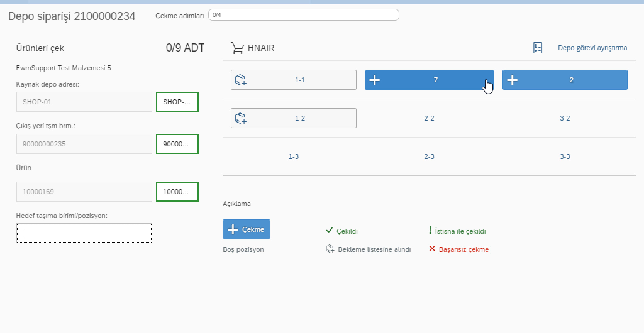Select empty position 3-2

tap(565, 118)
